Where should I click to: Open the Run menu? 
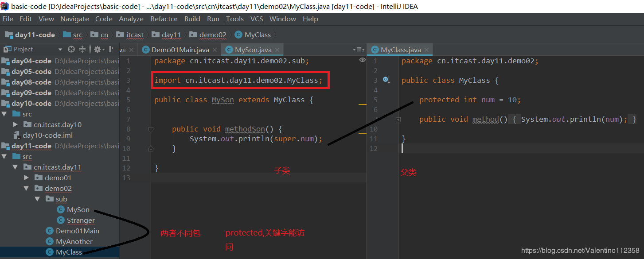click(213, 19)
